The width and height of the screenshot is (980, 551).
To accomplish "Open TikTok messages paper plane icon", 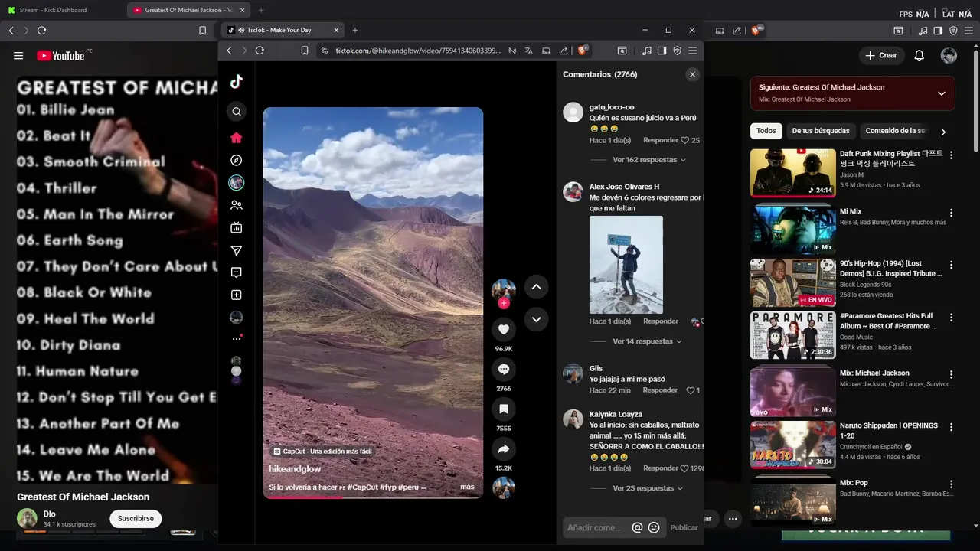I will tap(237, 250).
